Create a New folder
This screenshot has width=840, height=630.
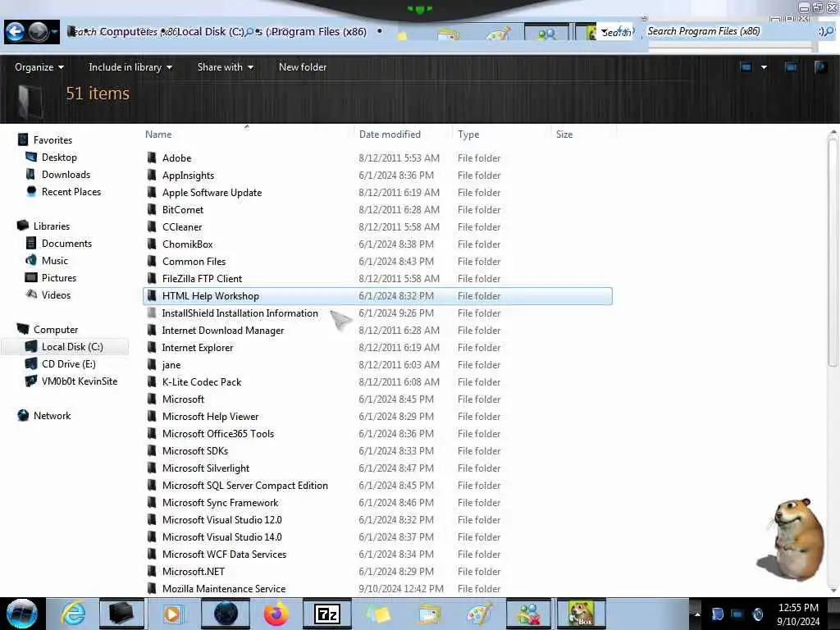pos(303,67)
